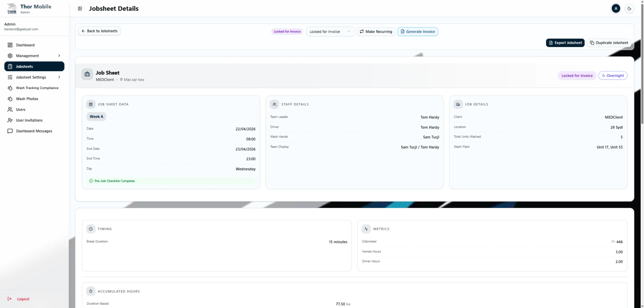Click Accumulated Hours stopwatch icon
This screenshot has height=308, width=644.
[x=91, y=291]
